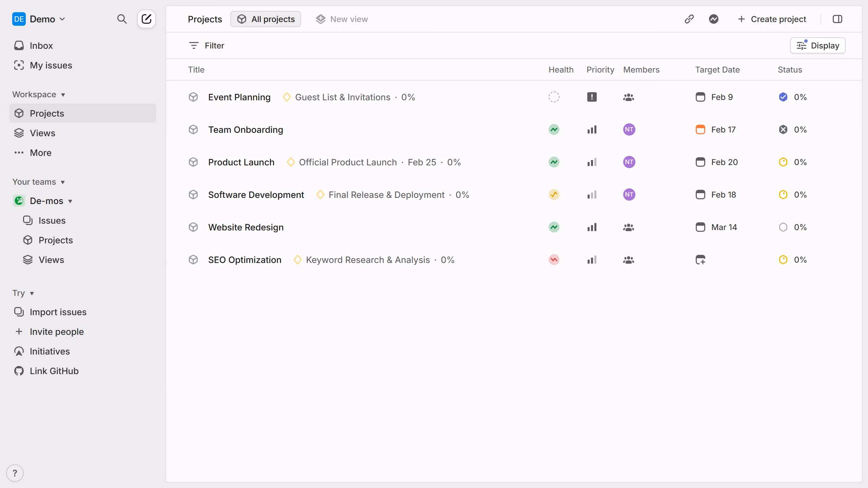
Task: Set a target date for SEO Optimization
Action: 701,260
